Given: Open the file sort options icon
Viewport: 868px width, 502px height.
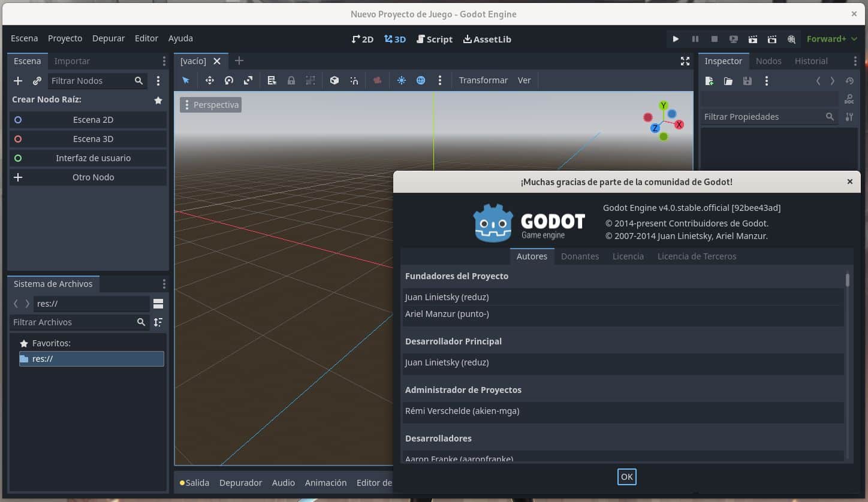Looking at the screenshot, I should pos(158,322).
